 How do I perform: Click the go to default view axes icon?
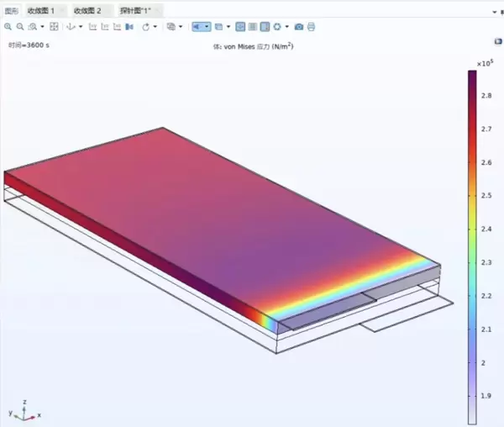(x=71, y=27)
